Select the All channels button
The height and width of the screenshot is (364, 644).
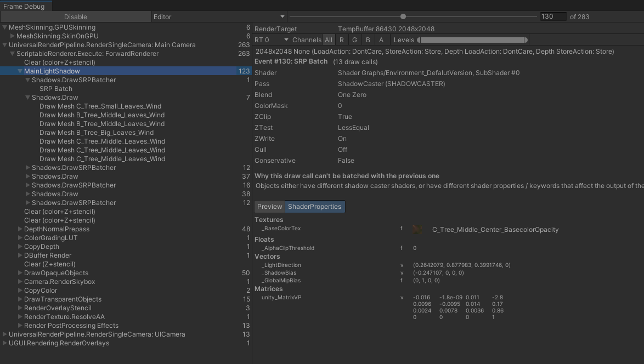pos(328,40)
